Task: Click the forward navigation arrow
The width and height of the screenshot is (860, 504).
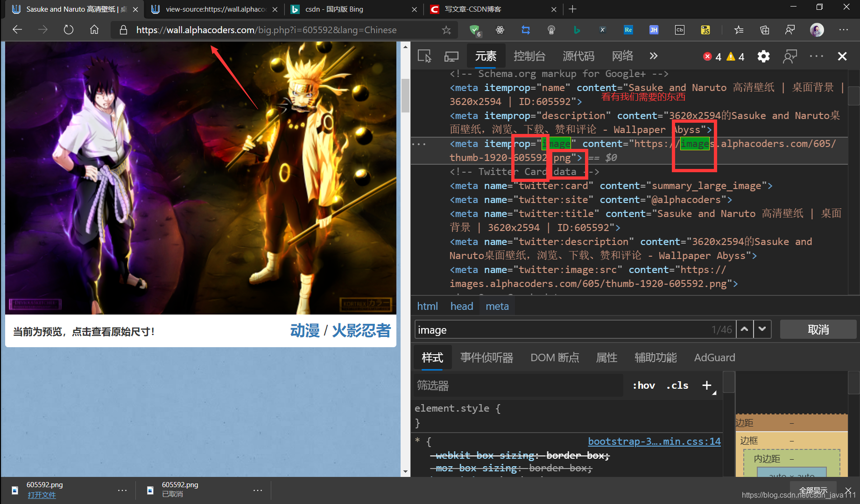Action: (x=43, y=30)
